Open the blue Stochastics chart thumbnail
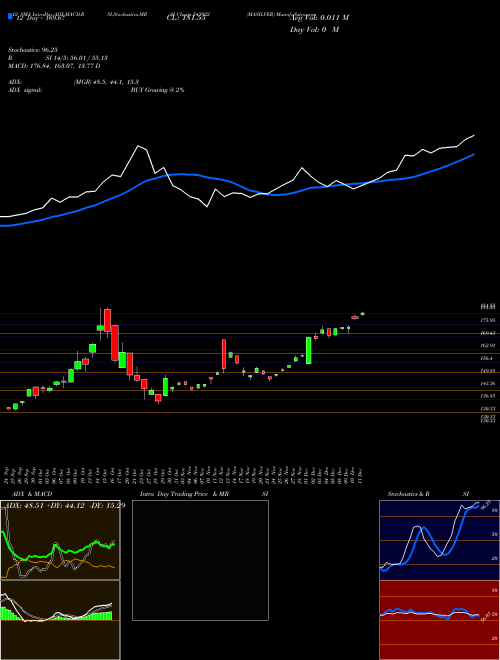Viewport: 500px width, 660px height. tap(439, 540)
